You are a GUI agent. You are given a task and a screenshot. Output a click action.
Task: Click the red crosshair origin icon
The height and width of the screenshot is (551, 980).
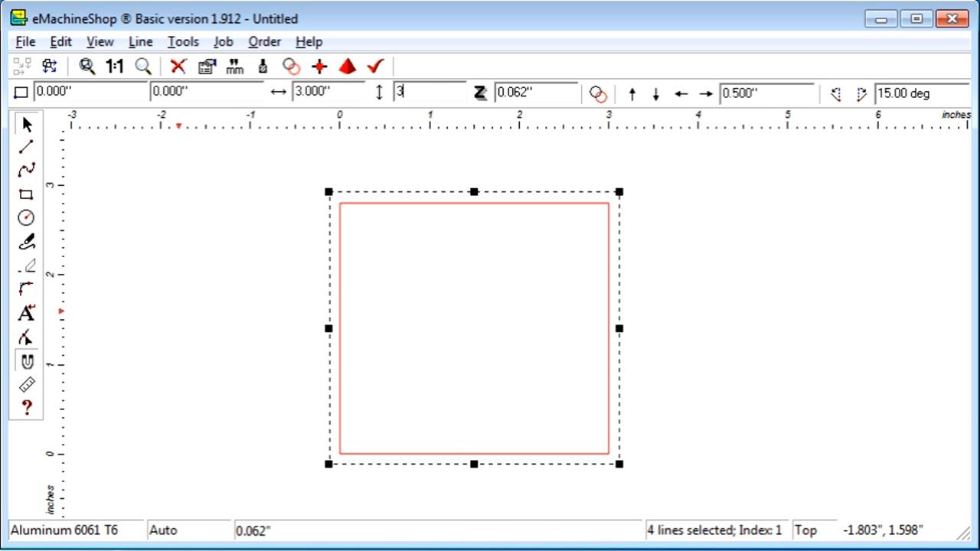pos(319,67)
